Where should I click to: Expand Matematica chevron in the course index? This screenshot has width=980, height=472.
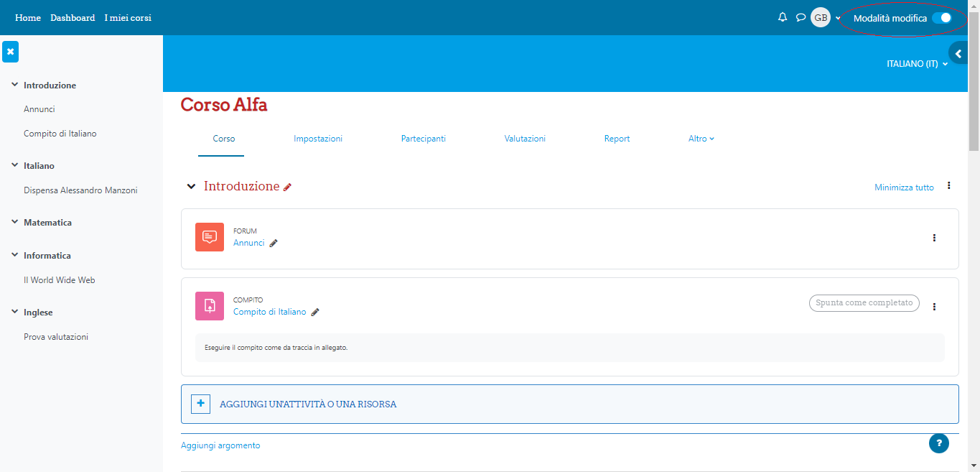pos(14,222)
